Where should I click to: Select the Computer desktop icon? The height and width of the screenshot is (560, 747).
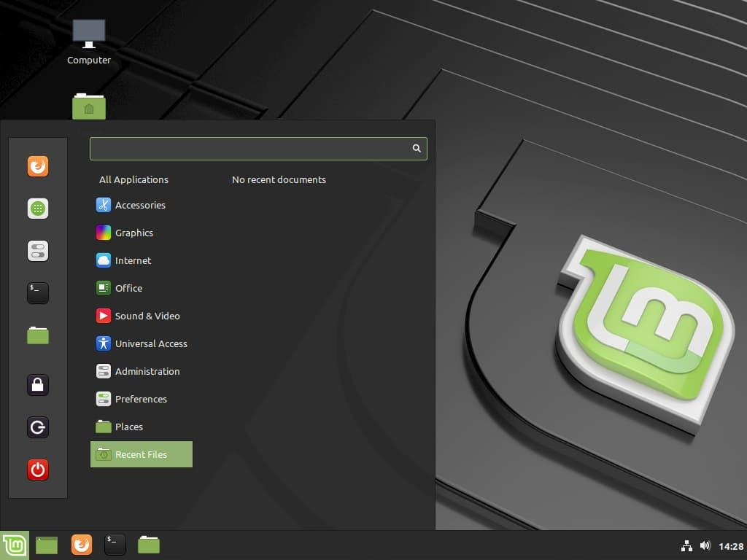point(88,42)
